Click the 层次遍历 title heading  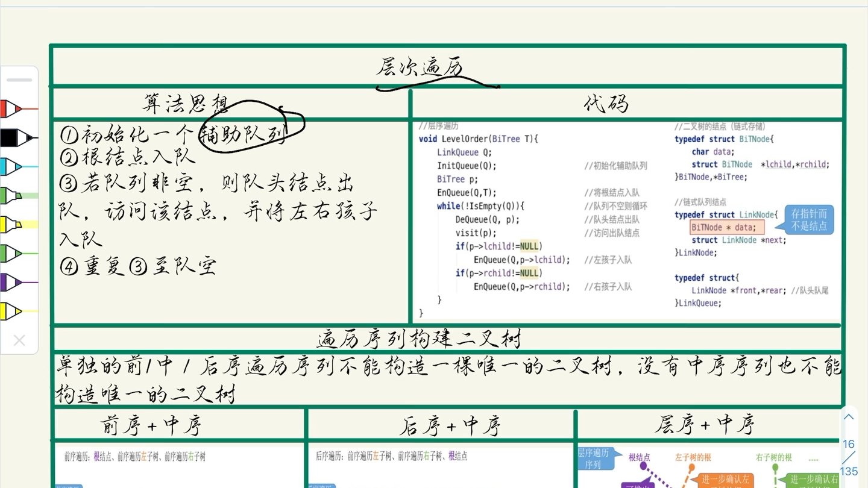point(421,67)
